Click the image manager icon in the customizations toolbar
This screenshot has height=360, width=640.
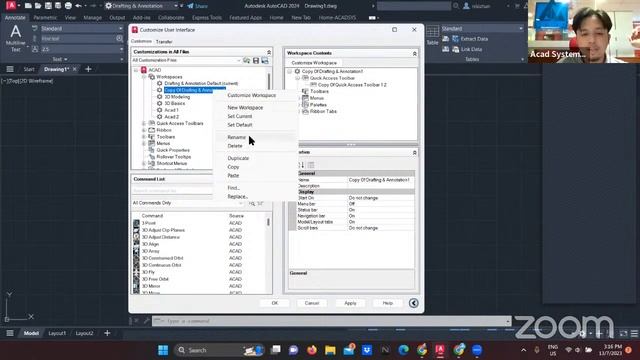click(265, 60)
